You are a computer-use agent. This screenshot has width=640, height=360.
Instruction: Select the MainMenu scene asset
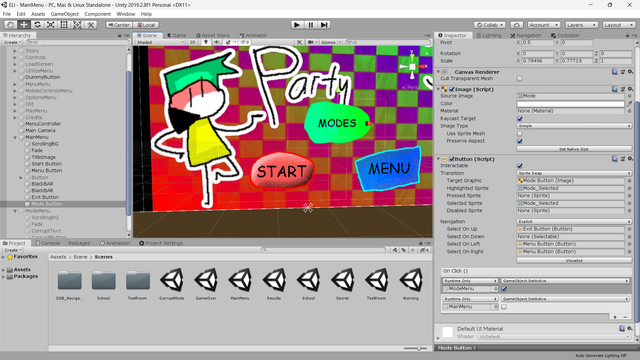coord(240,283)
